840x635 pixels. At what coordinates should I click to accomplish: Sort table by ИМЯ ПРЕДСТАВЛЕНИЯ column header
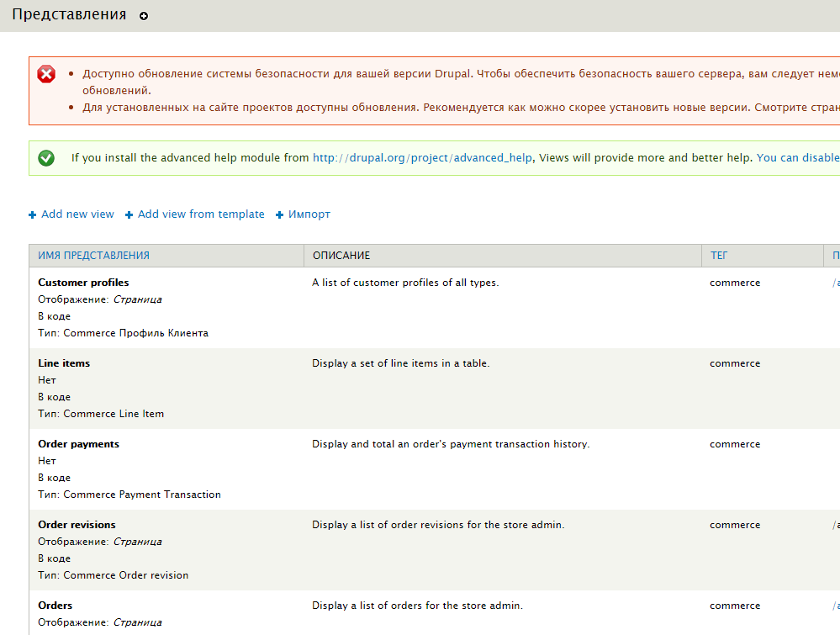(x=94, y=256)
